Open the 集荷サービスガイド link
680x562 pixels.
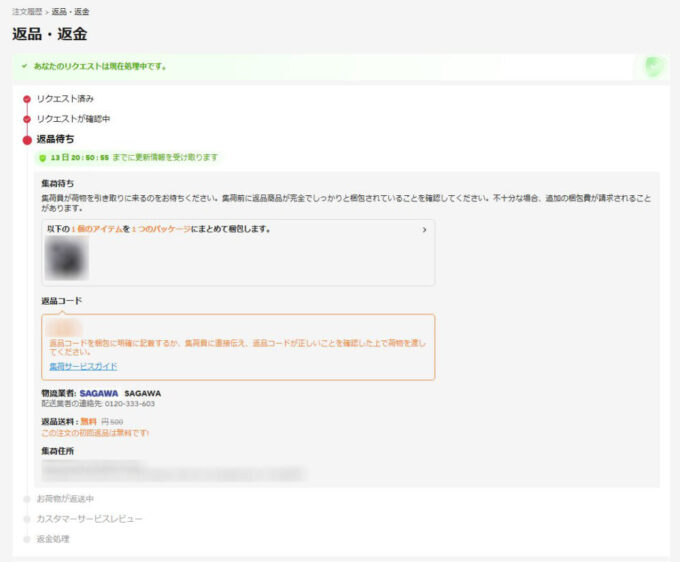pos(83,366)
